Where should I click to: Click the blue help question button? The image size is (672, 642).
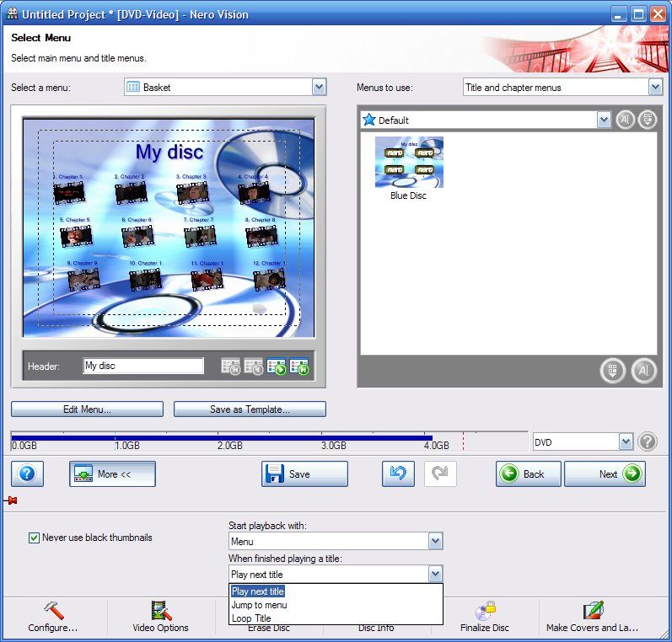pos(28,473)
